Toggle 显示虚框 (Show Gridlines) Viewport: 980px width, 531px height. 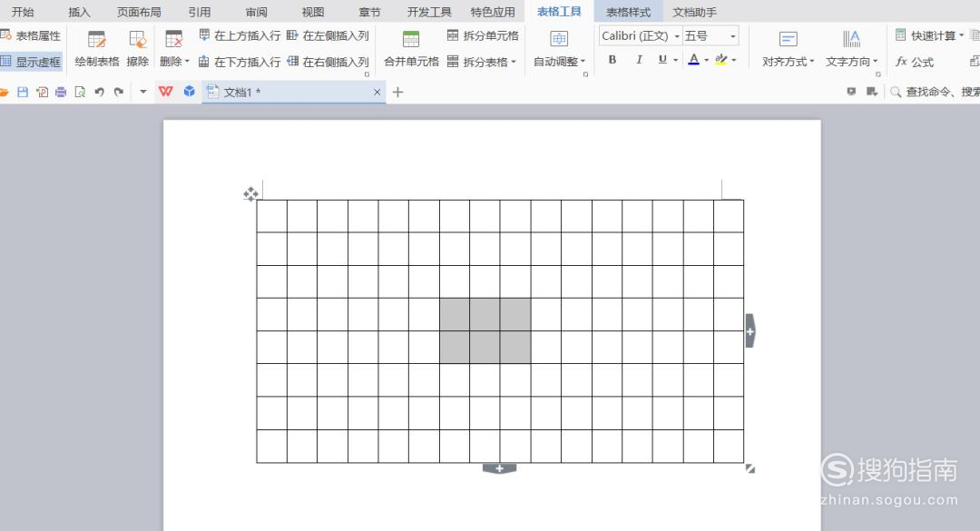pyautogui.click(x=33, y=62)
